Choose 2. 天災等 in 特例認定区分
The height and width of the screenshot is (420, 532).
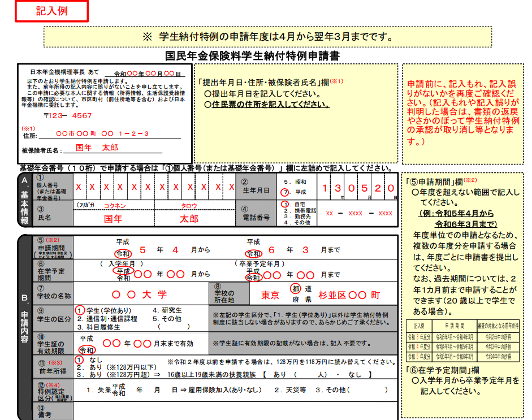(x=290, y=390)
